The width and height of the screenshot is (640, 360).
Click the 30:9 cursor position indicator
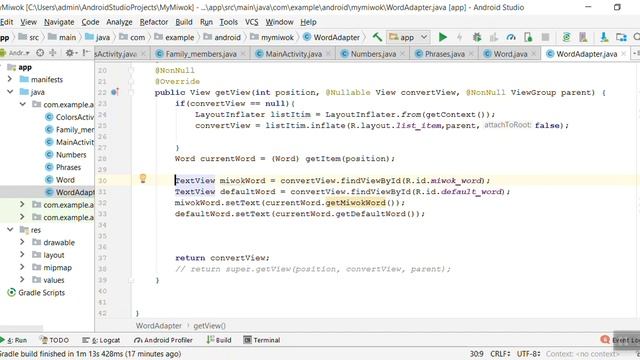(x=476, y=353)
